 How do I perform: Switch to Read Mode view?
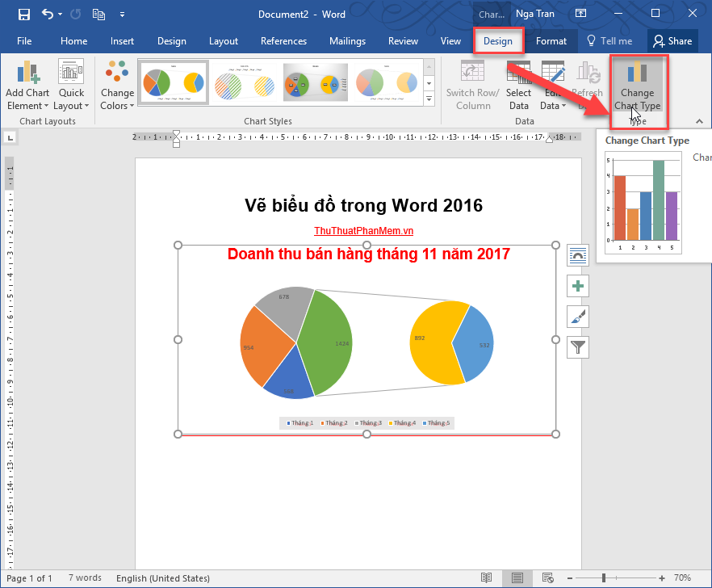pyautogui.click(x=487, y=578)
